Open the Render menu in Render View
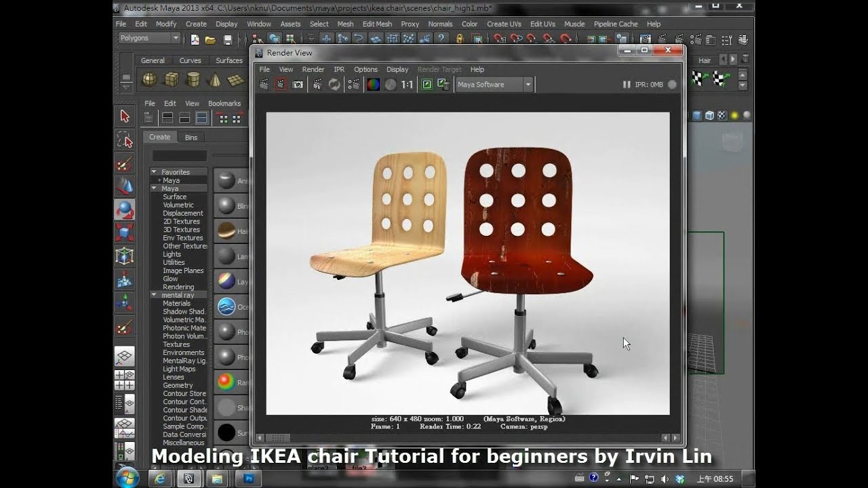Viewport: 868px width, 488px height. click(x=313, y=69)
